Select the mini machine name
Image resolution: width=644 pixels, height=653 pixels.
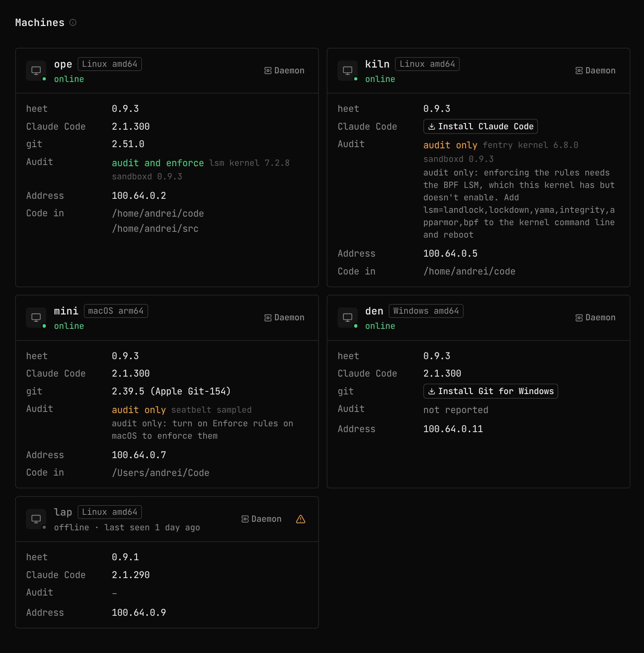click(x=66, y=311)
